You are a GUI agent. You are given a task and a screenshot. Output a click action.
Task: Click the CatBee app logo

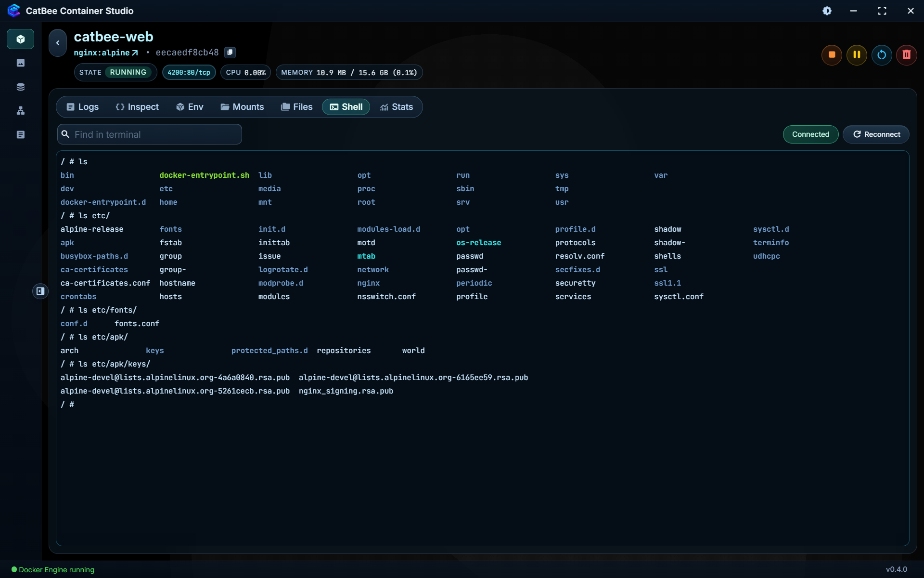coord(14,11)
